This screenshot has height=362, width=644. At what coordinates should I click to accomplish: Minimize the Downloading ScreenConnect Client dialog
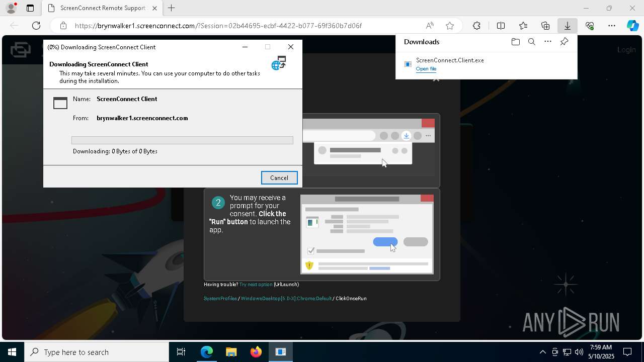coord(245,47)
